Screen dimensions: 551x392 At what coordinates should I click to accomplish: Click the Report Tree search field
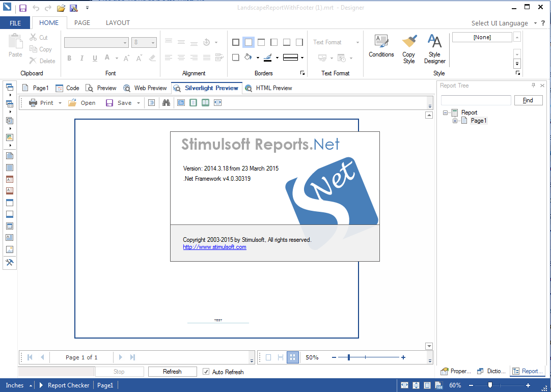click(x=476, y=100)
